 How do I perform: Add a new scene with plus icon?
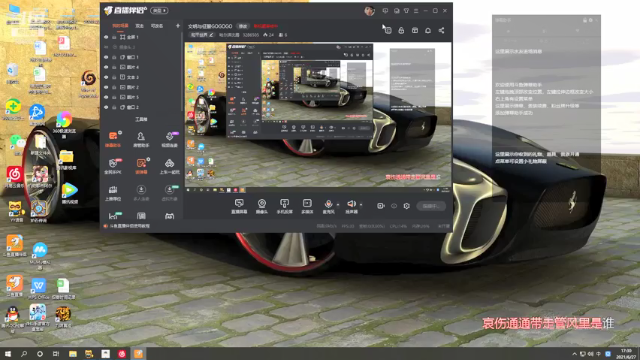pyautogui.click(x=178, y=26)
